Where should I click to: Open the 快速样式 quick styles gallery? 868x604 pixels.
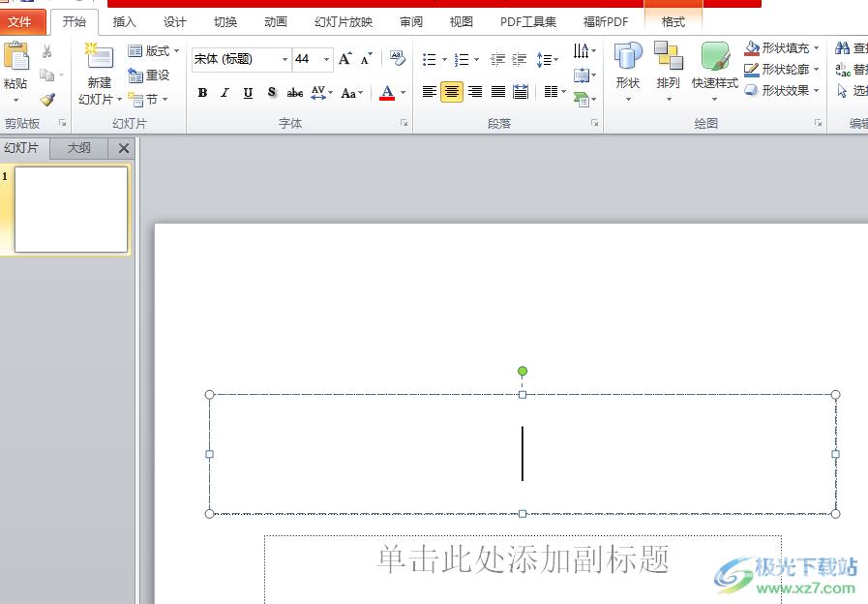click(x=715, y=71)
